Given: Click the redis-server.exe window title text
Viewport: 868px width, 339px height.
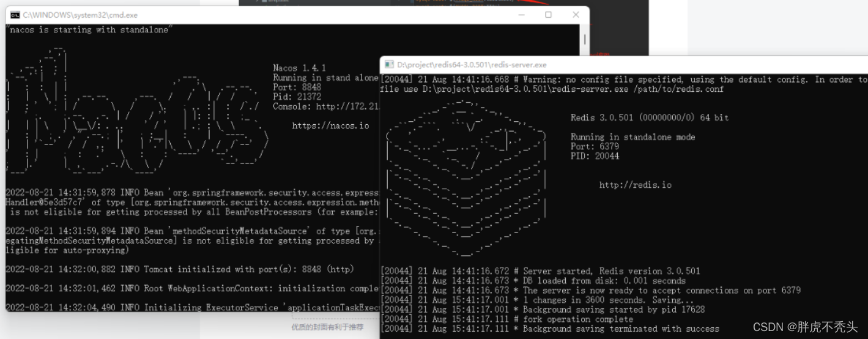Looking at the screenshot, I should point(472,64).
